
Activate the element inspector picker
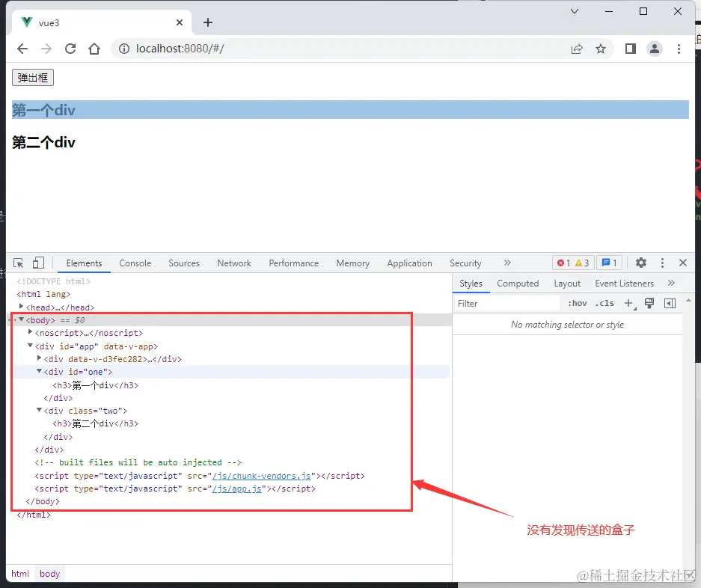pyautogui.click(x=19, y=263)
